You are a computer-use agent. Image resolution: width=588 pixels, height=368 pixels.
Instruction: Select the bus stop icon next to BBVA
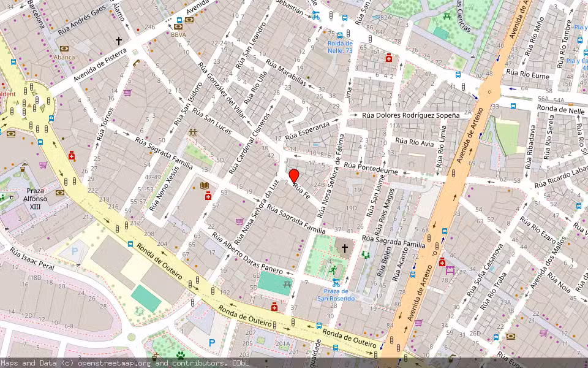(179, 20)
